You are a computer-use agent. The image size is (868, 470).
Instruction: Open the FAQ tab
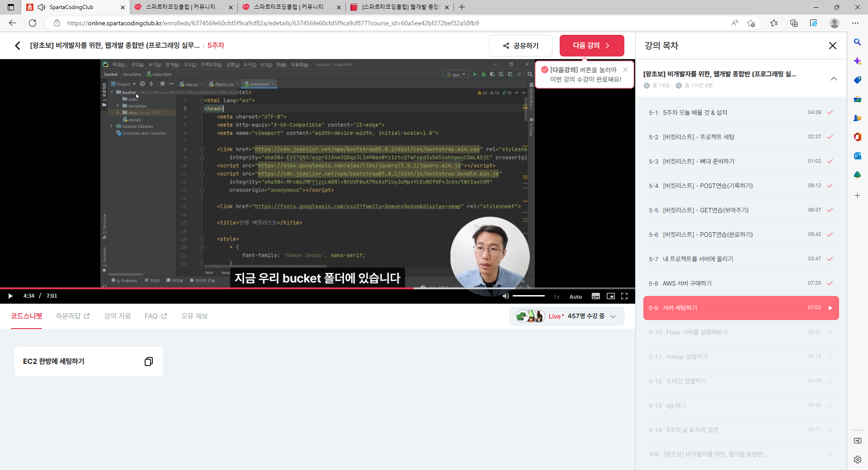pos(156,316)
